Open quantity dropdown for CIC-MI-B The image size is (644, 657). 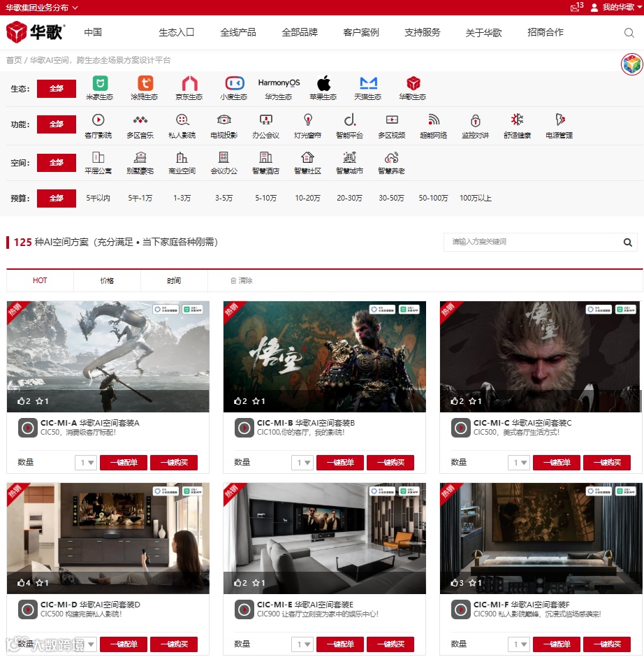(x=302, y=463)
